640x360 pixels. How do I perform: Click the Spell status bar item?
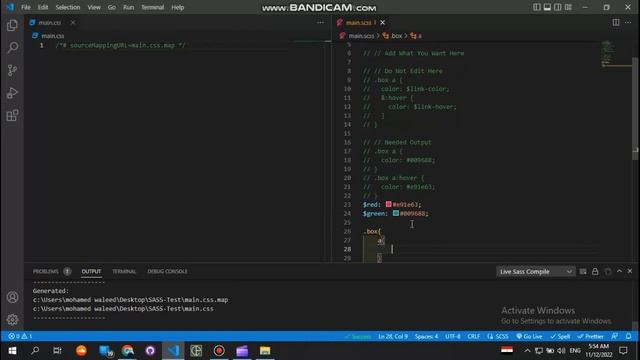560,336
